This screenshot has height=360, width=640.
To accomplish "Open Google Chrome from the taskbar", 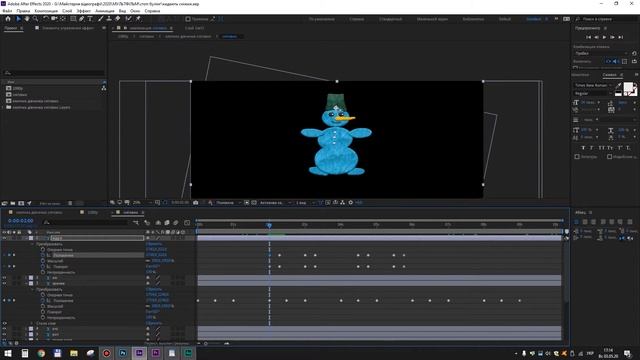I will (41, 353).
